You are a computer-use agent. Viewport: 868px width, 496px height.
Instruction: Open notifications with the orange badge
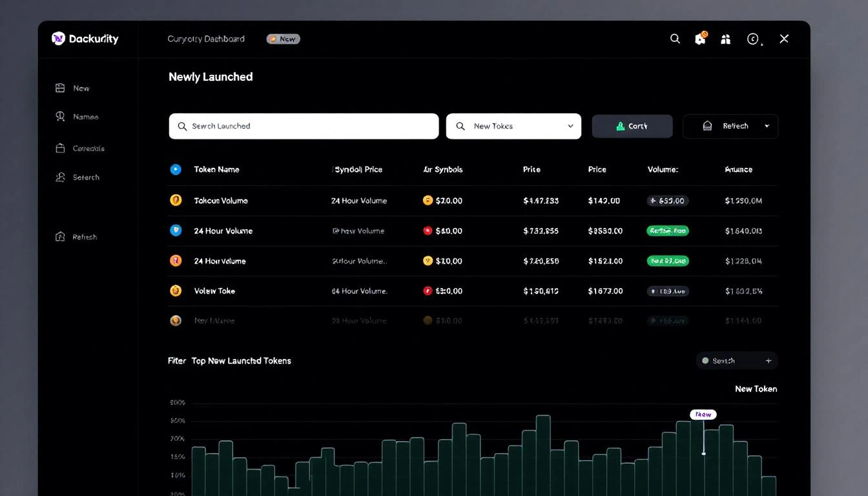(x=700, y=39)
